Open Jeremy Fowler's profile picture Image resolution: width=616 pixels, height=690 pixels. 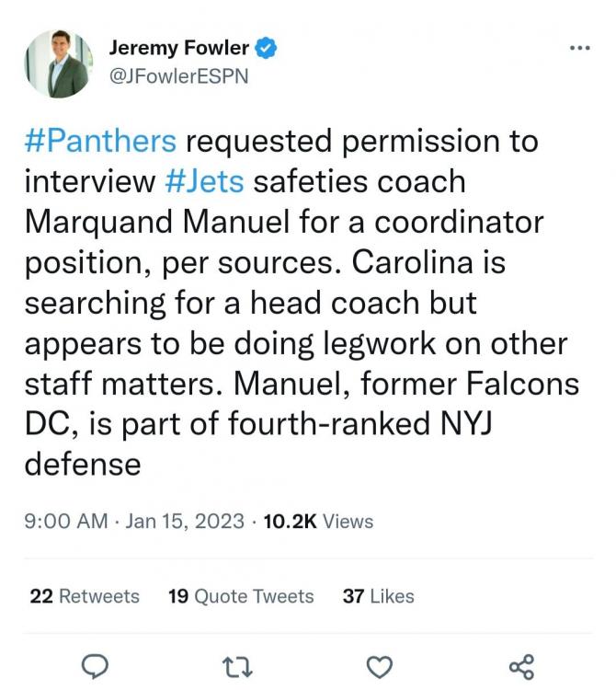pyautogui.click(x=58, y=63)
